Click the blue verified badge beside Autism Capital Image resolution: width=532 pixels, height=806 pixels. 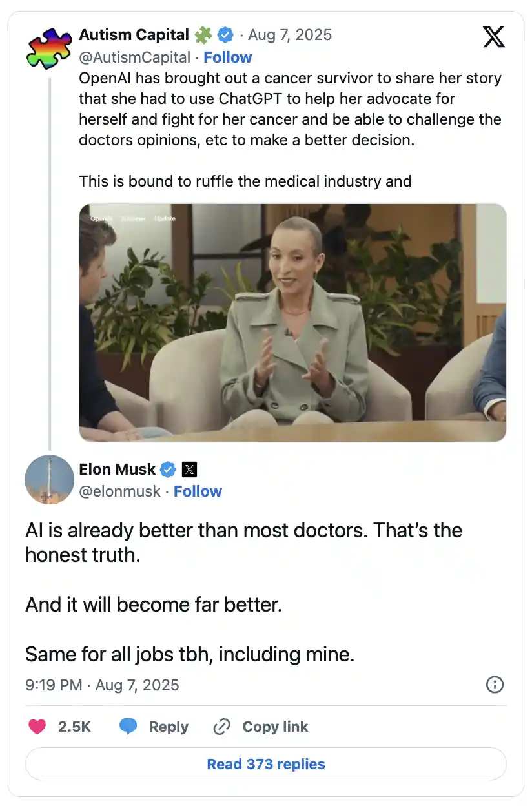pyautogui.click(x=225, y=35)
